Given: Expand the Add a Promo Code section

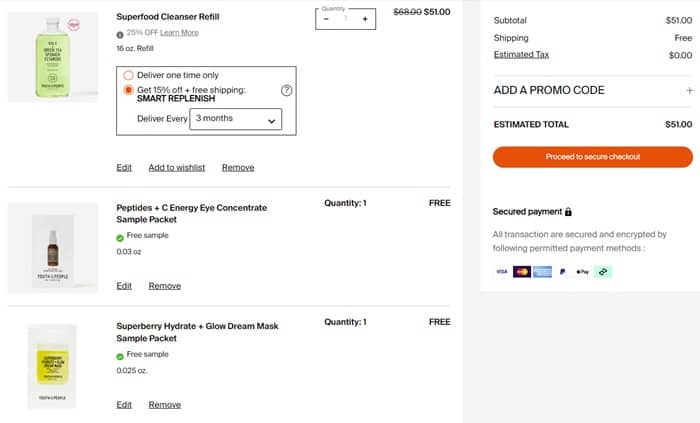Looking at the screenshot, I should point(689,90).
